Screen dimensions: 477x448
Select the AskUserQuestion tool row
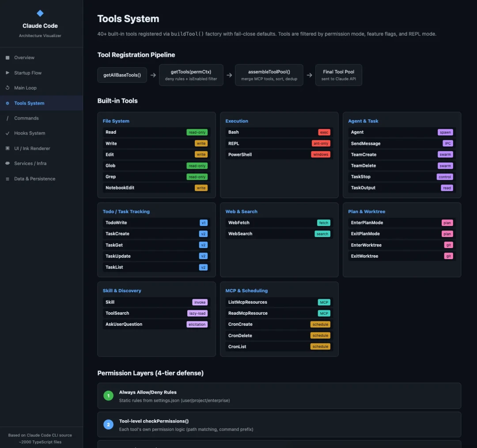[x=156, y=324]
